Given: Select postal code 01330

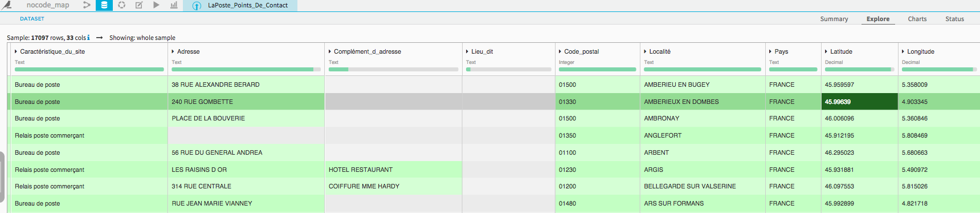Looking at the screenshot, I should [x=598, y=102].
